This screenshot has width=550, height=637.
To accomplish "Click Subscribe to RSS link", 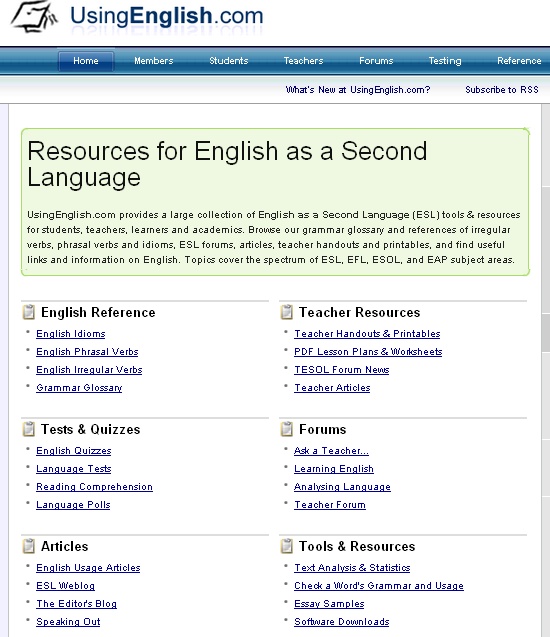I will point(502,90).
